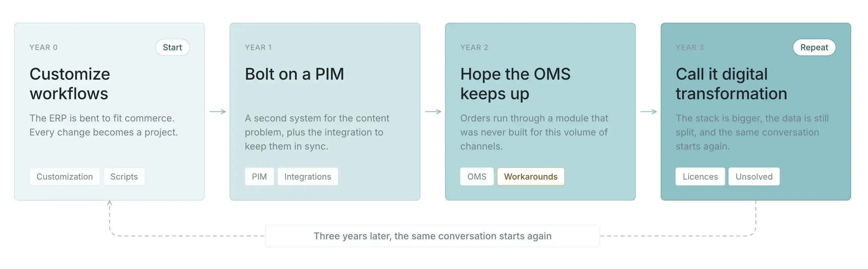Viewport: 868px width, 269px height.
Task: Click the dashed loop arrowhead under Year 0 card
Action: pyautogui.click(x=109, y=203)
